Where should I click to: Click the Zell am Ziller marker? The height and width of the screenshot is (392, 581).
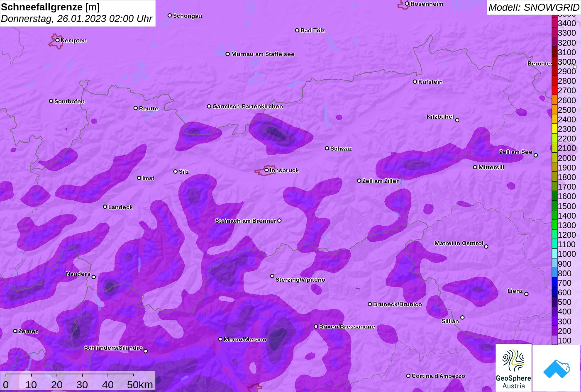[359, 180]
